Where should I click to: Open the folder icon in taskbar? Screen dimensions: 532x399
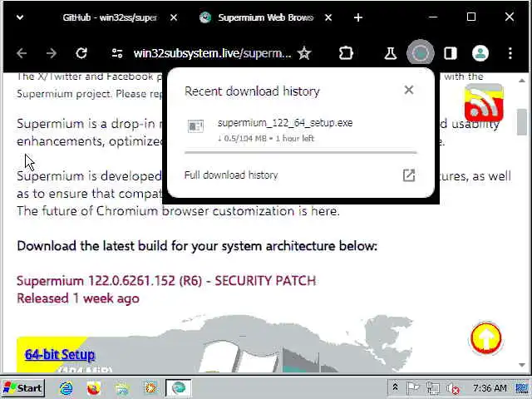click(122, 388)
